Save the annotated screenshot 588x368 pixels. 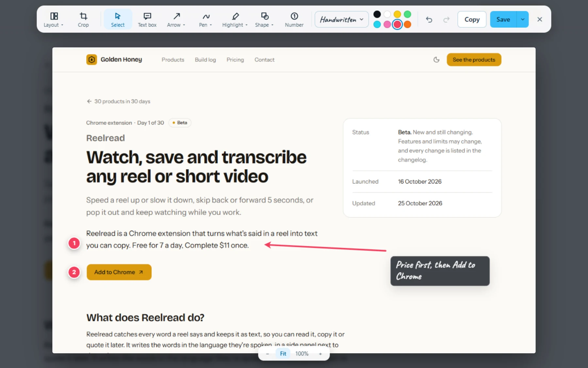tap(503, 19)
